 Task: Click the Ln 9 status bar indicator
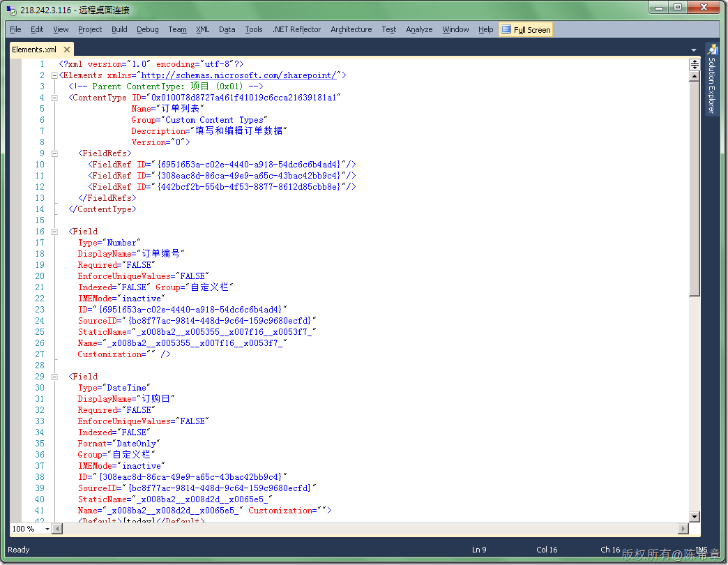coord(479,550)
